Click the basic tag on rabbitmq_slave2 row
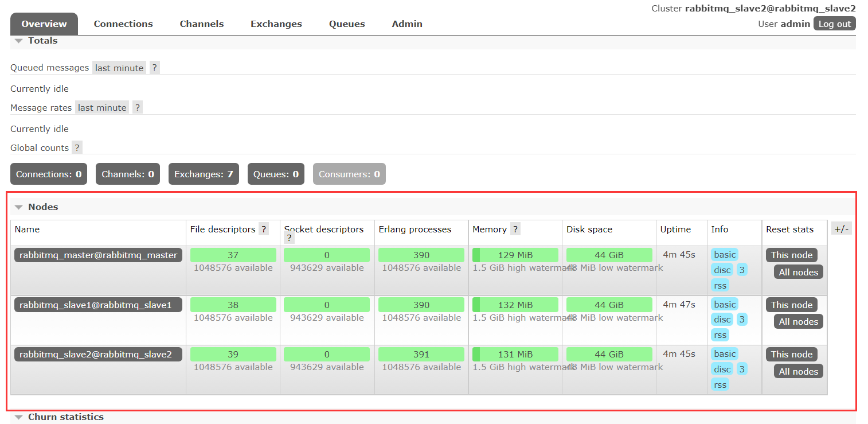Image resolution: width=868 pixels, height=424 pixels. [725, 353]
